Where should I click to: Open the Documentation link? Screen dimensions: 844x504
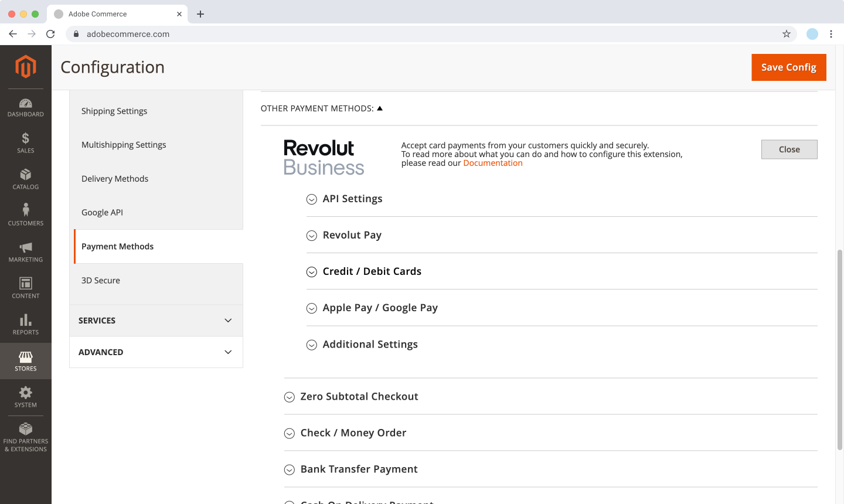coord(493,163)
